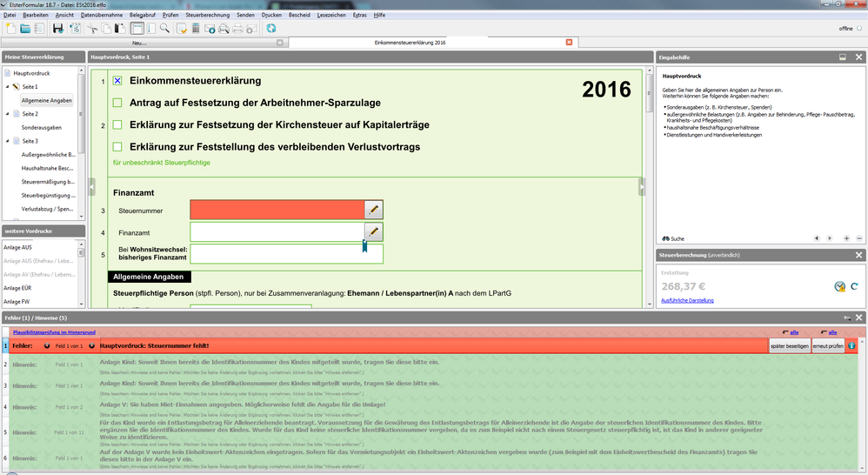Click previous field arrow in Fehler row

tap(47, 346)
